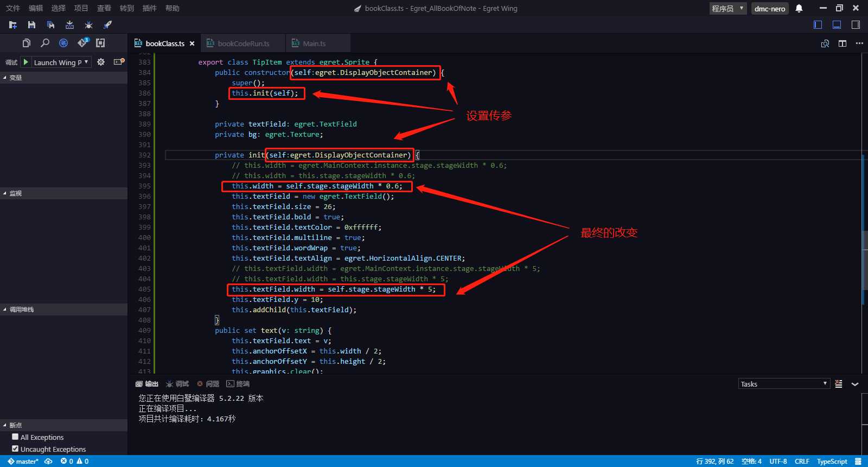Viewport: 868px width, 467px height.
Task: Open the 编辑 menu
Action: coord(36,8)
